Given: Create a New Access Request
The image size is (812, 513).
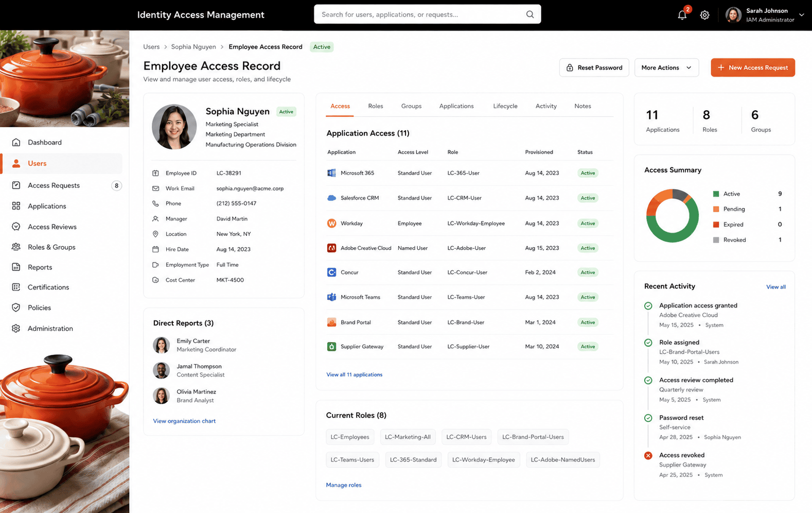Looking at the screenshot, I should click(x=753, y=67).
